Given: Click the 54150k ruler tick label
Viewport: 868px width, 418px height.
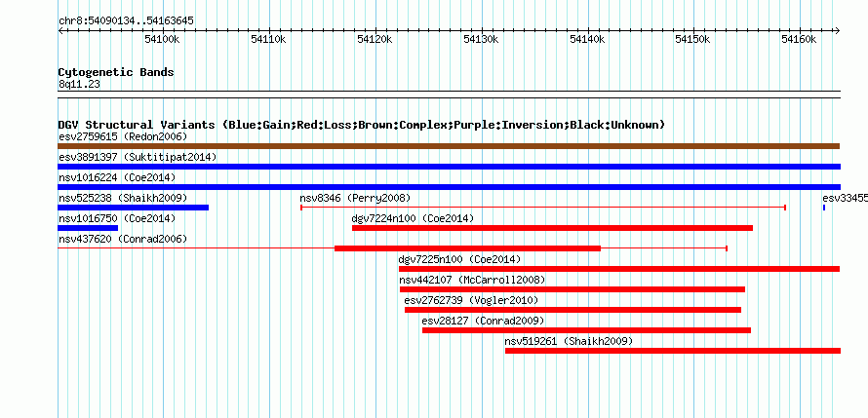Looking at the screenshot, I should (693, 39).
